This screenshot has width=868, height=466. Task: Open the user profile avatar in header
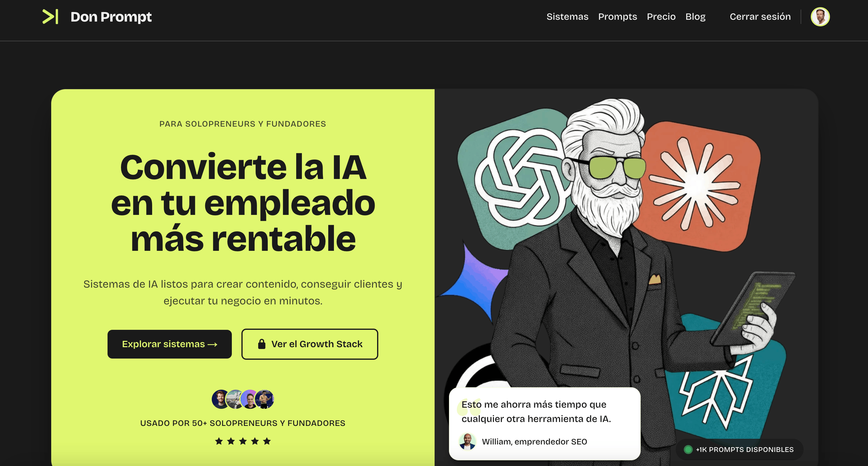[x=820, y=16]
